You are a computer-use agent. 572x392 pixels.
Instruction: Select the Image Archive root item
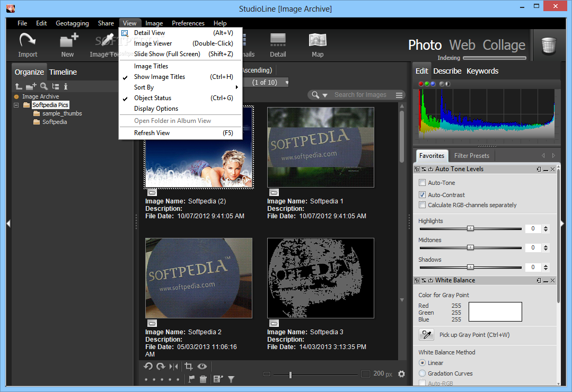pos(40,96)
